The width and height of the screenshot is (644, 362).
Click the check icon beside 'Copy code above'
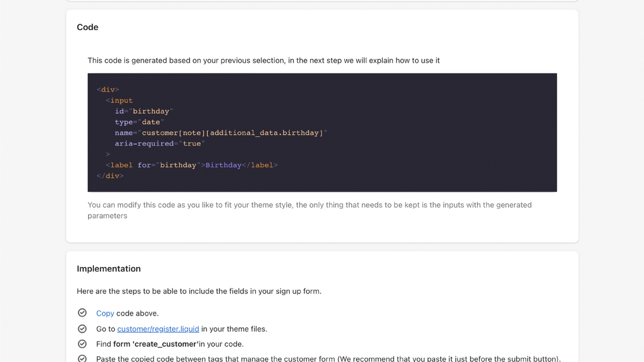coord(82,313)
